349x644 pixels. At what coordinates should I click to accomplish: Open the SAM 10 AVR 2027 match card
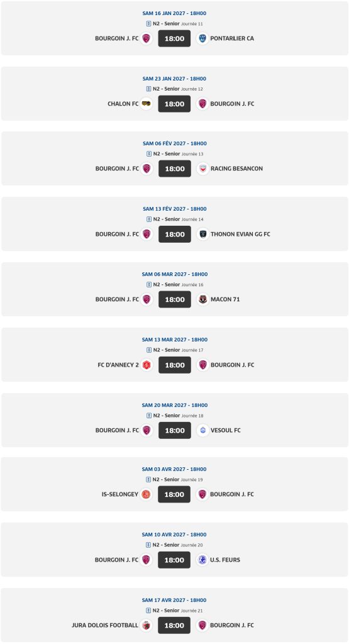tap(175, 550)
